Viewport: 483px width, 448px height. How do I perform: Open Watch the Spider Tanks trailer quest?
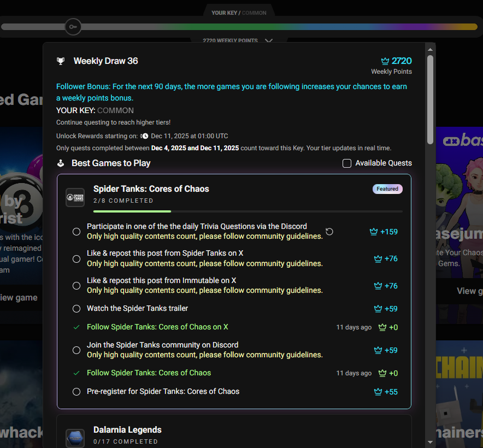tap(137, 309)
